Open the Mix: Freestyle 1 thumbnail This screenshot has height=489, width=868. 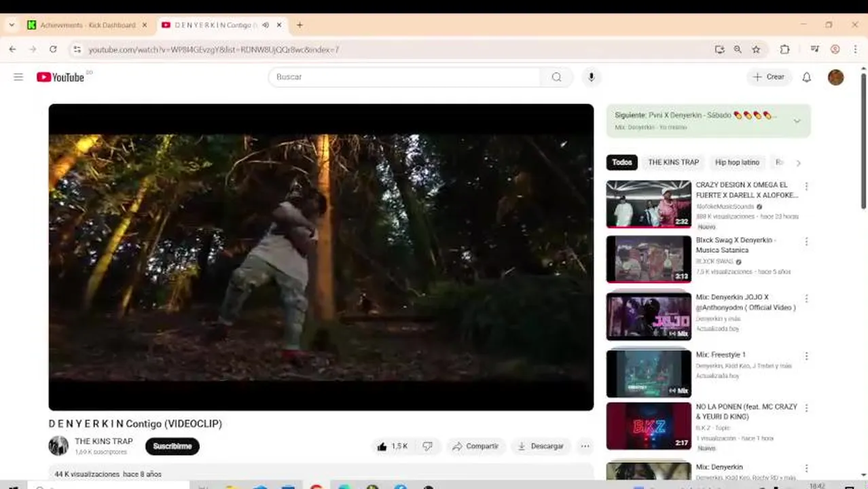[x=649, y=374]
